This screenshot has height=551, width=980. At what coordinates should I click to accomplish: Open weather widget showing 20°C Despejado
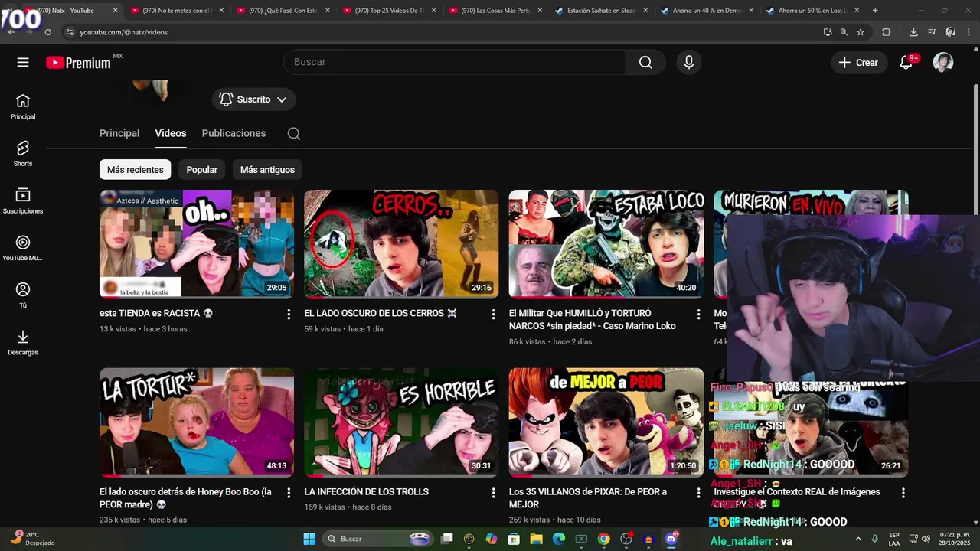coord(34,539)
